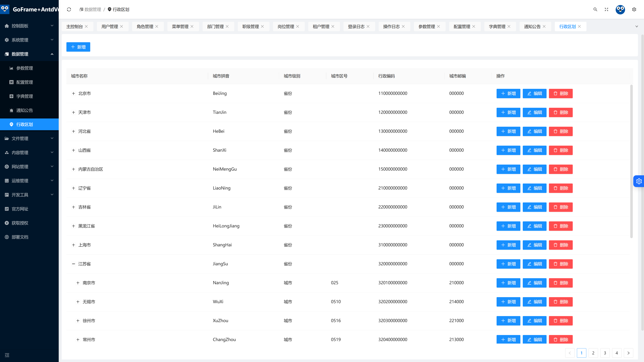Expand the 系统管理 sidebar menu
The width and height of the screenshot is (644, 362).
(x=29, y=40)
